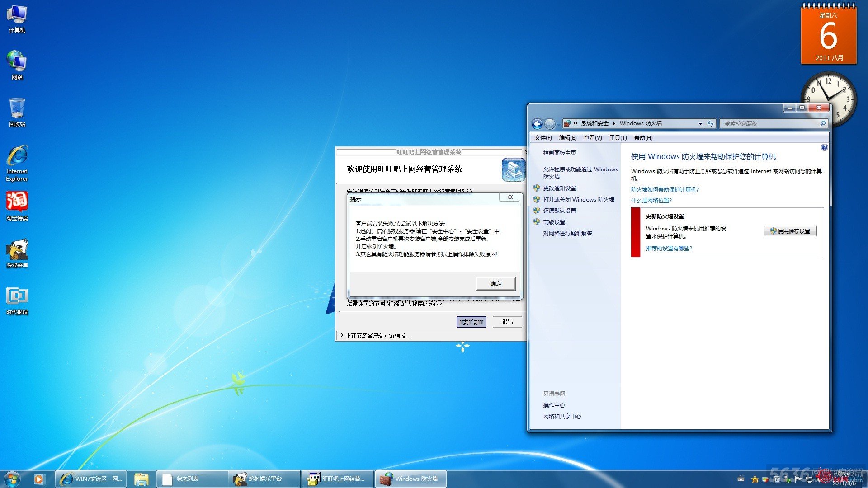Open the 淘宝特卖 desktop shortcut
Viewport: 868px width, 488px height.
[x=17, y=206]
